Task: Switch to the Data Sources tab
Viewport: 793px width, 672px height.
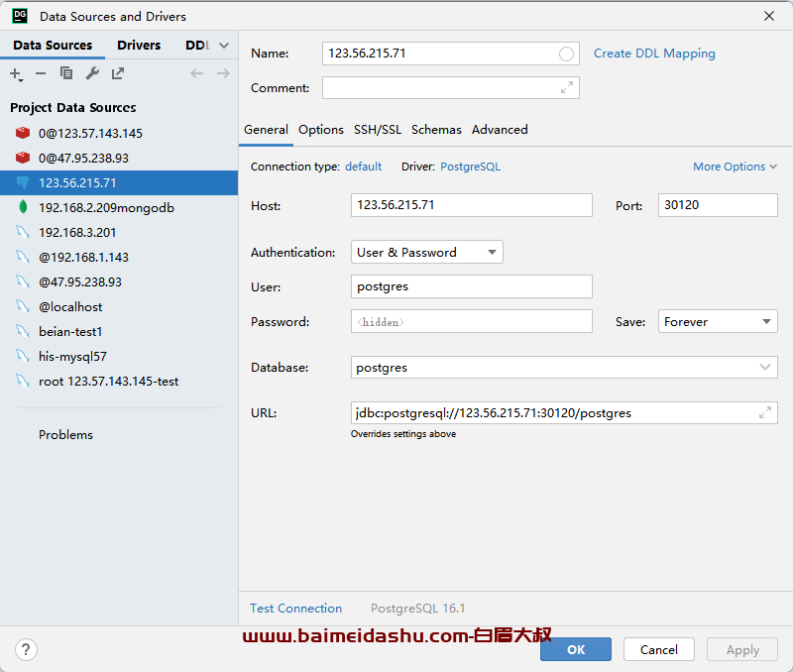Action: pyautogui.click(x=53, y=46)
